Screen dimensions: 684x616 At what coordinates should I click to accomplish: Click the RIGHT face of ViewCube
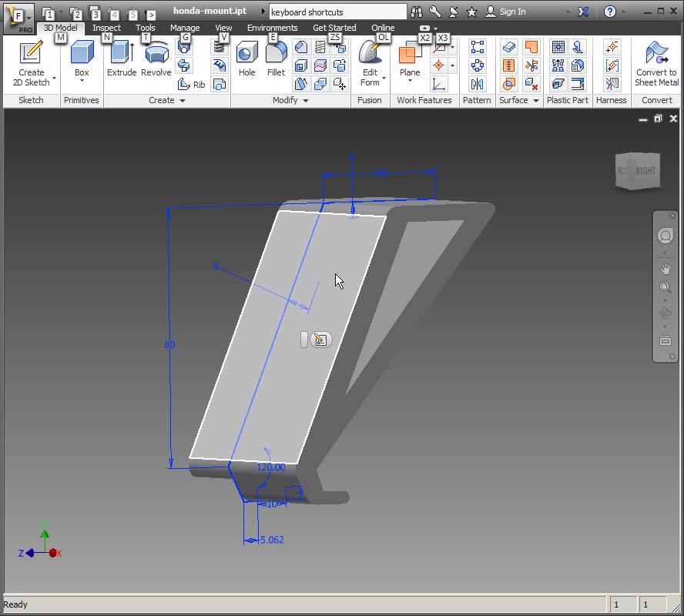click(645, 171)
